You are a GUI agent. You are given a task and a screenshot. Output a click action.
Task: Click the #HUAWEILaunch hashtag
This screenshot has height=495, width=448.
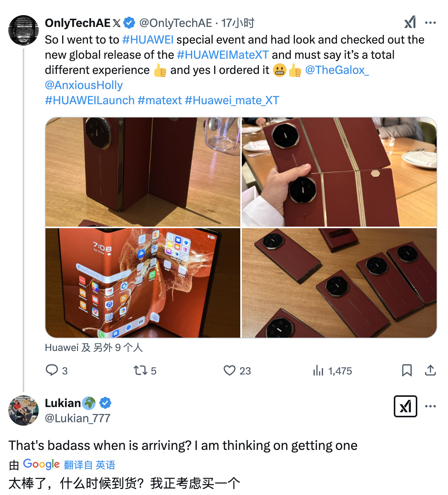(90, 100)
